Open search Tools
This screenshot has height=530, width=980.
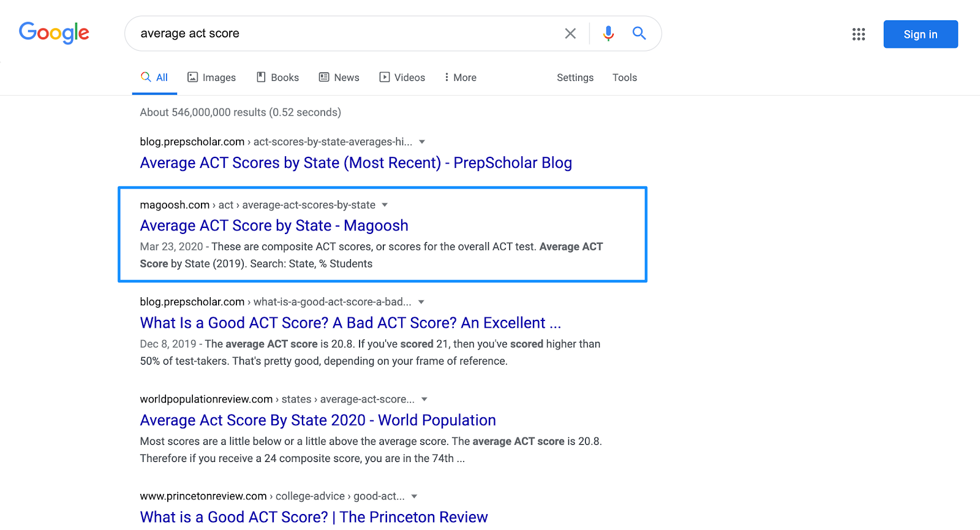pyautogui.click(x=624, y=77)
